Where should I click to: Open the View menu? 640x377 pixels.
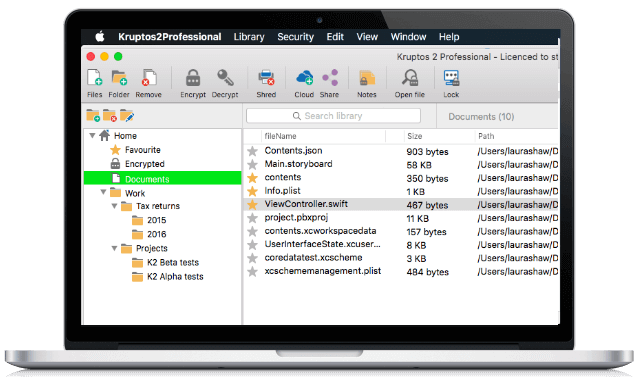click(x=367, y=37)
